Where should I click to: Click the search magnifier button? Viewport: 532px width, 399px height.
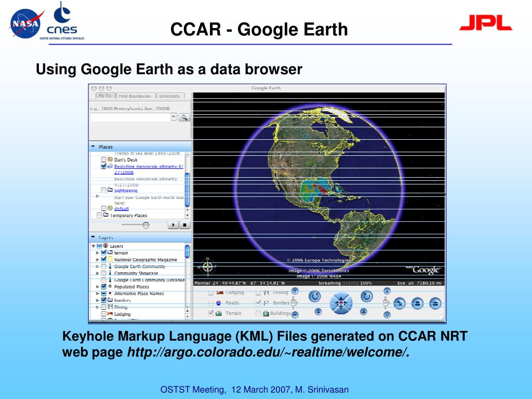coord(184,118)
